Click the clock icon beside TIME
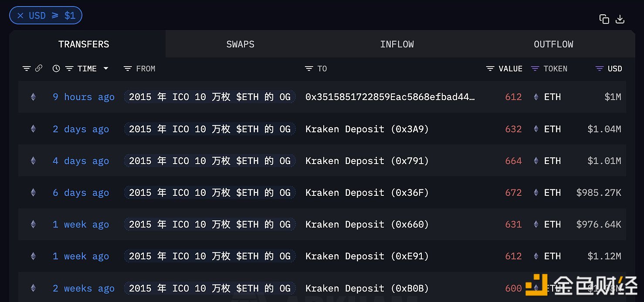The image size is (644, 302). tap(56, 68)
